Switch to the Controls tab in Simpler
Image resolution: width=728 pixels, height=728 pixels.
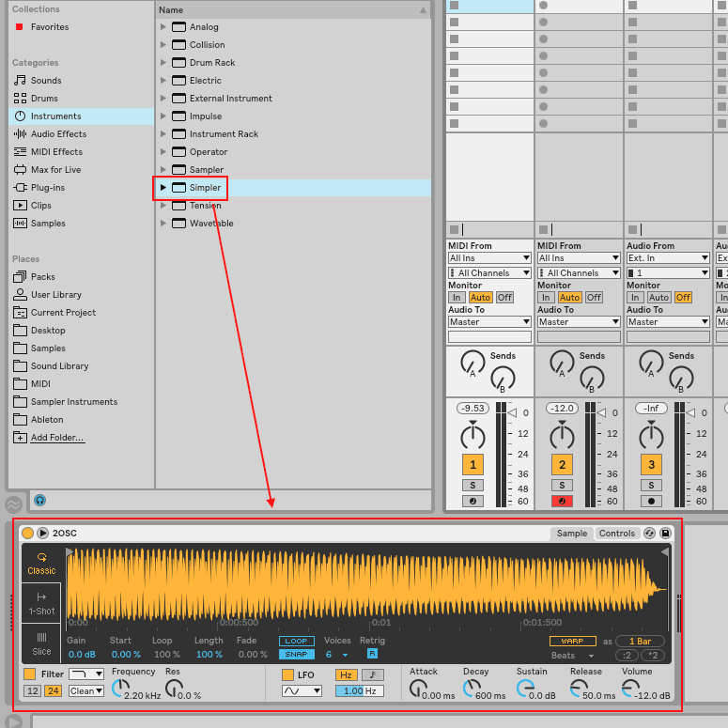[x=617, y=534]
